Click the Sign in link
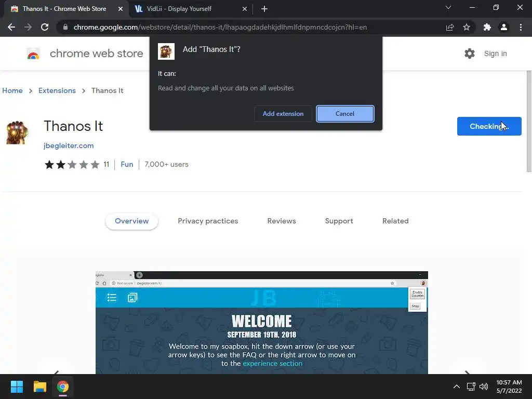Viewport: 532px width, 399px height. coord(495,54)
